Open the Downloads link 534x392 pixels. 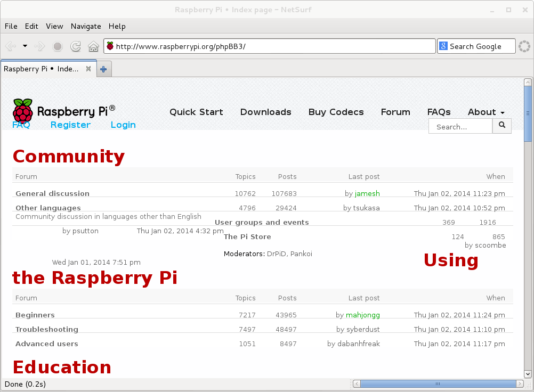[265, 112]
